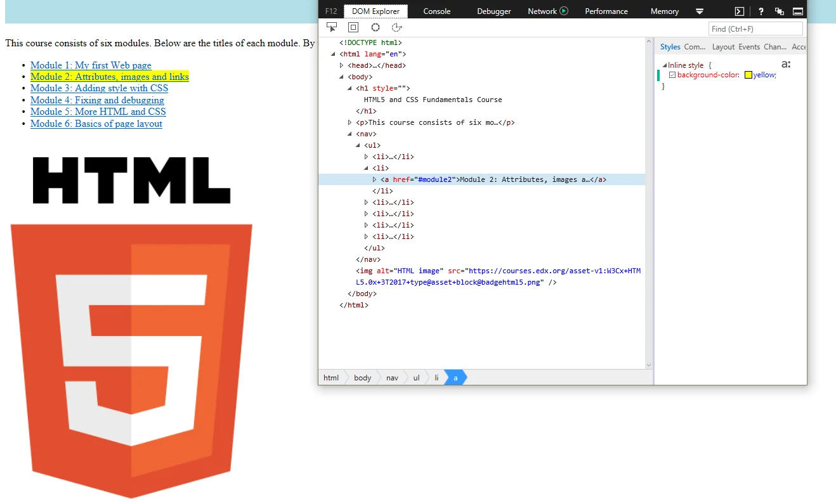
Task: Select the element picker tool
Action: (332, 27)
